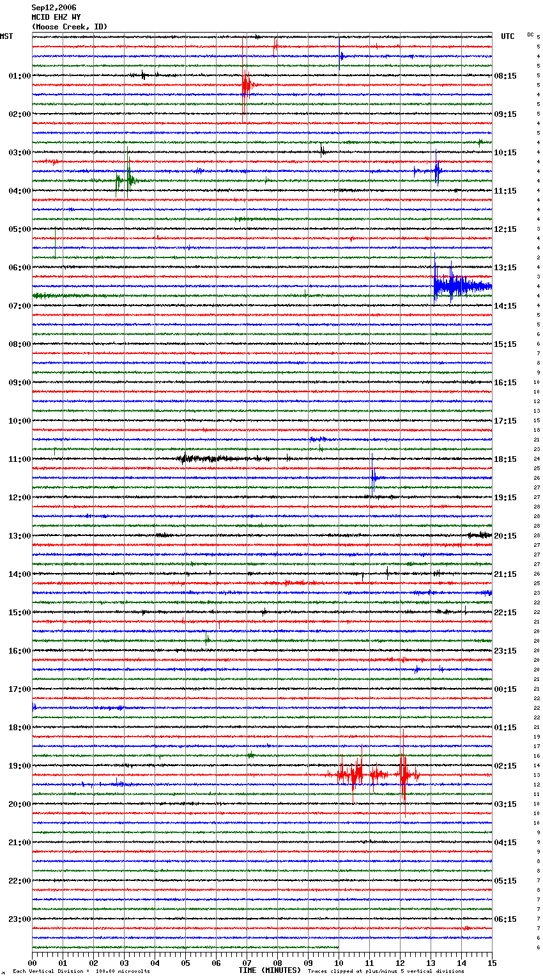Image resolution: width=543 pixels, height=980 pixels.
Task: Select the 18:00 MST time label
Action: [x=19, y=728]
